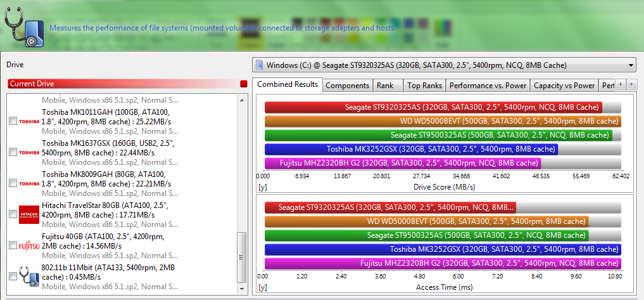
Task: Select the Hitachi TravelStar 80GB 17.71MB/s text
Action: (x=104, y=210)
